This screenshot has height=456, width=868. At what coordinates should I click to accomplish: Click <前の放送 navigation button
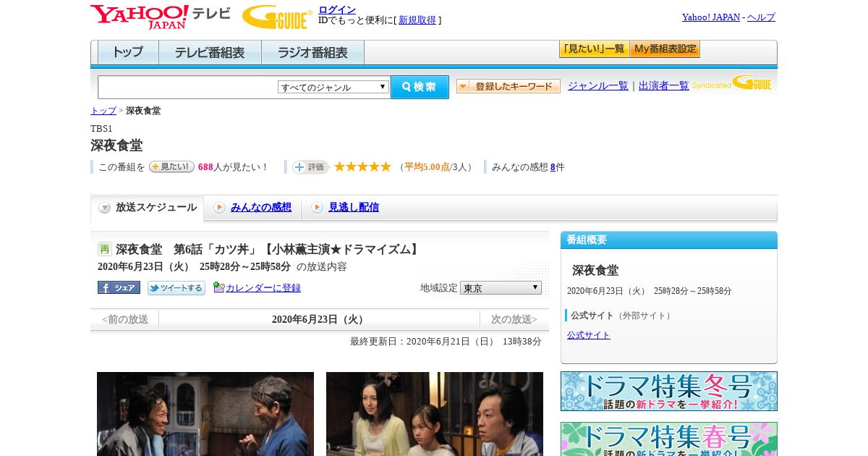(124, 319)
